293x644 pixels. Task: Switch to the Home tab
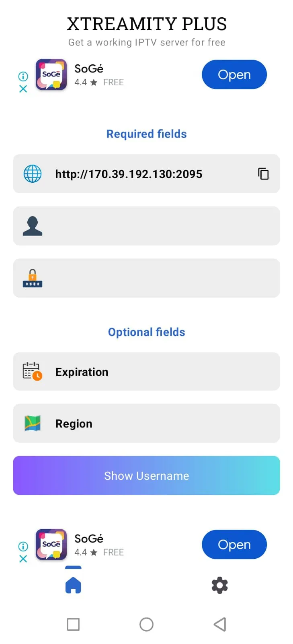tap(73, 585)
